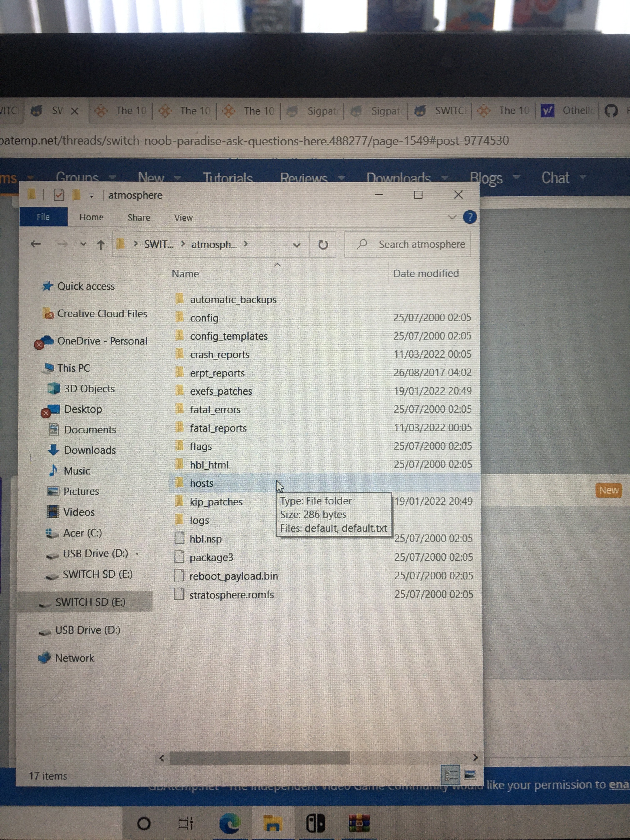Sort by the Date modified column header
This screenshot has width=630, height=840.
[426, 273]
